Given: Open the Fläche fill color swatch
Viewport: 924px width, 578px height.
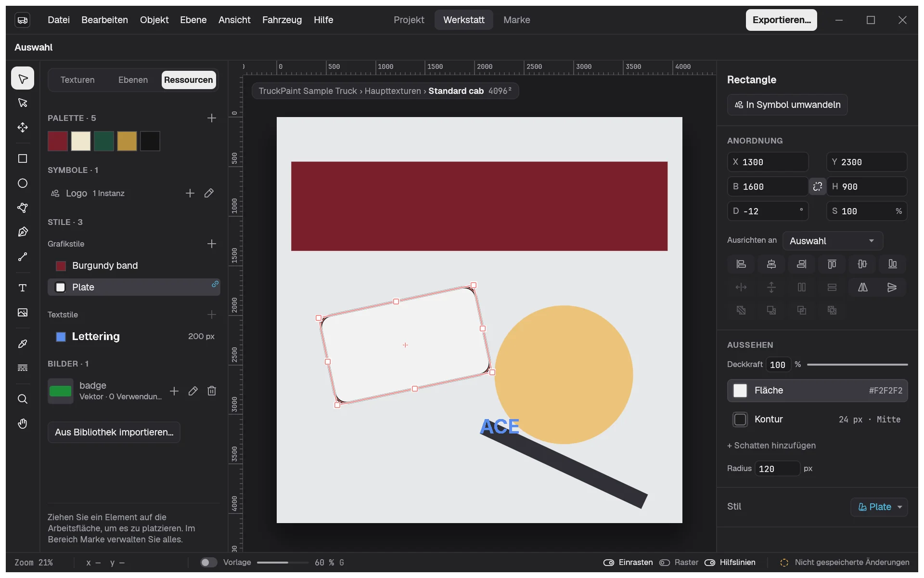Looking at the screenshot, I should [x=740, y=391].
